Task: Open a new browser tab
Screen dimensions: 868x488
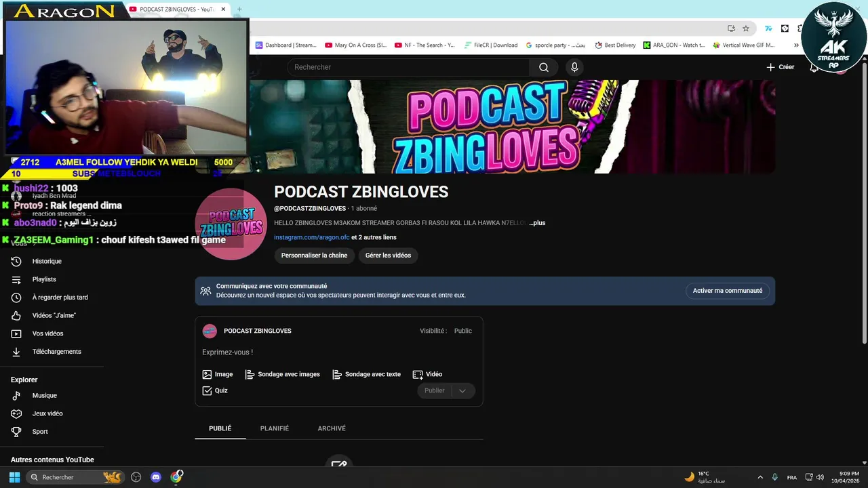Action: coord(239,9)
